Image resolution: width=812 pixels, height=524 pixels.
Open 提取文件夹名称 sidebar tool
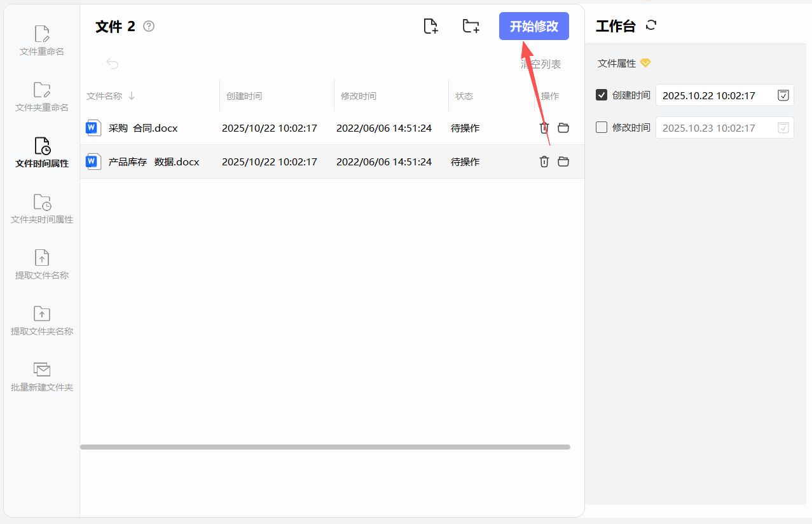click(x=42, y=321)
